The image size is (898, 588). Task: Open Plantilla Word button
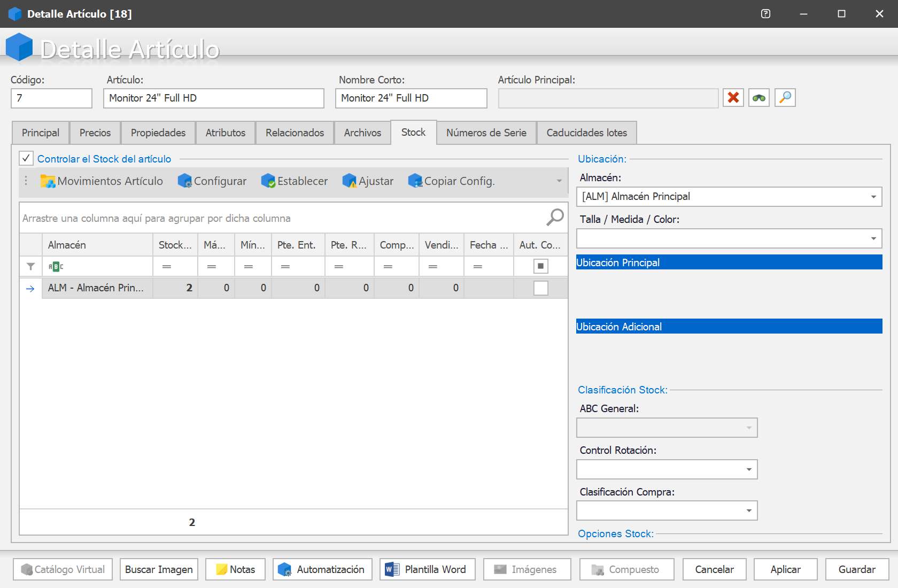428,569
